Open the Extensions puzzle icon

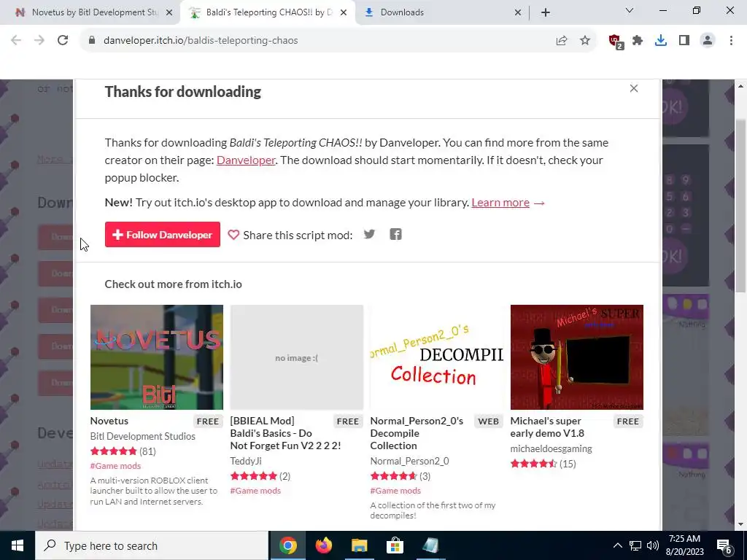coord(638,41)
